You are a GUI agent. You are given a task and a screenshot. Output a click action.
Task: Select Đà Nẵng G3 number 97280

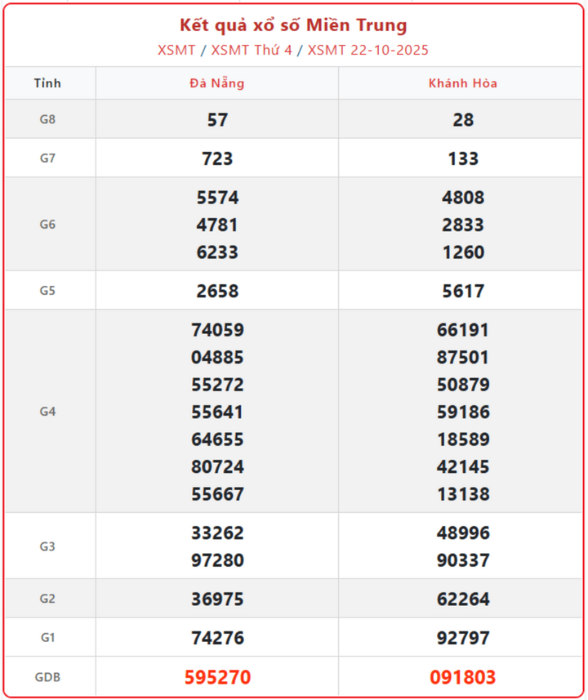click(217, 560)
